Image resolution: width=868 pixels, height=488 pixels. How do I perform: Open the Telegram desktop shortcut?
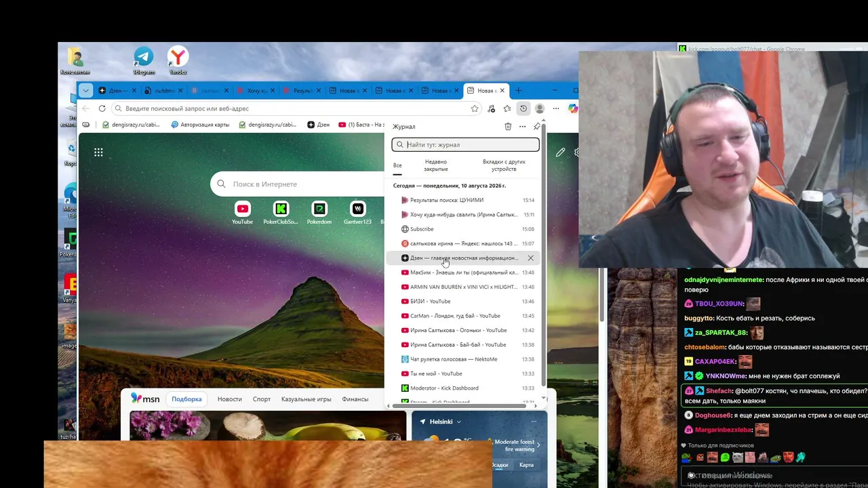(144, 60)
